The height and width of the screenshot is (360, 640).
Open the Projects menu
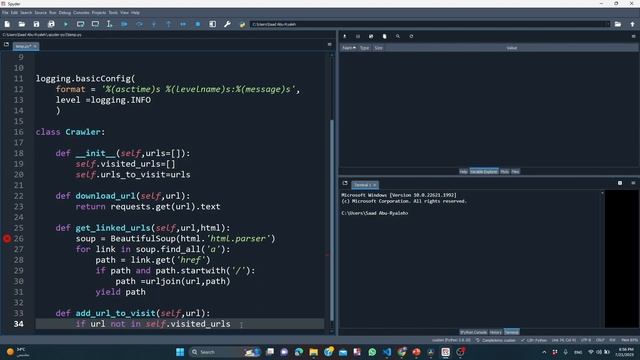point(99,13)
